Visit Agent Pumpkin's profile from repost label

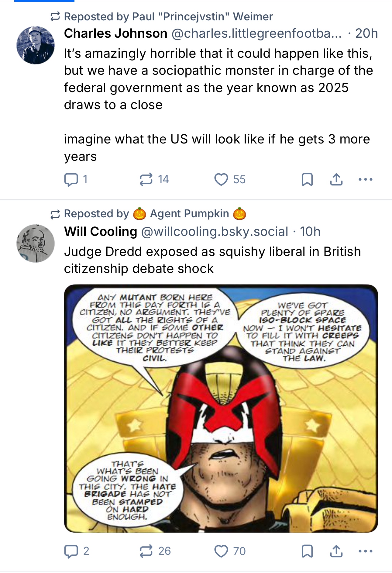click(189, 214)
